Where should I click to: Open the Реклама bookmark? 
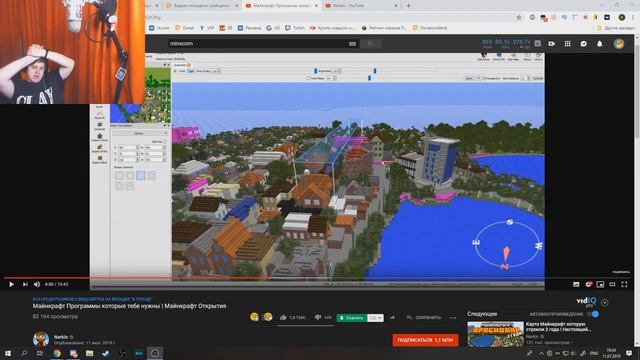pos(249,28)
